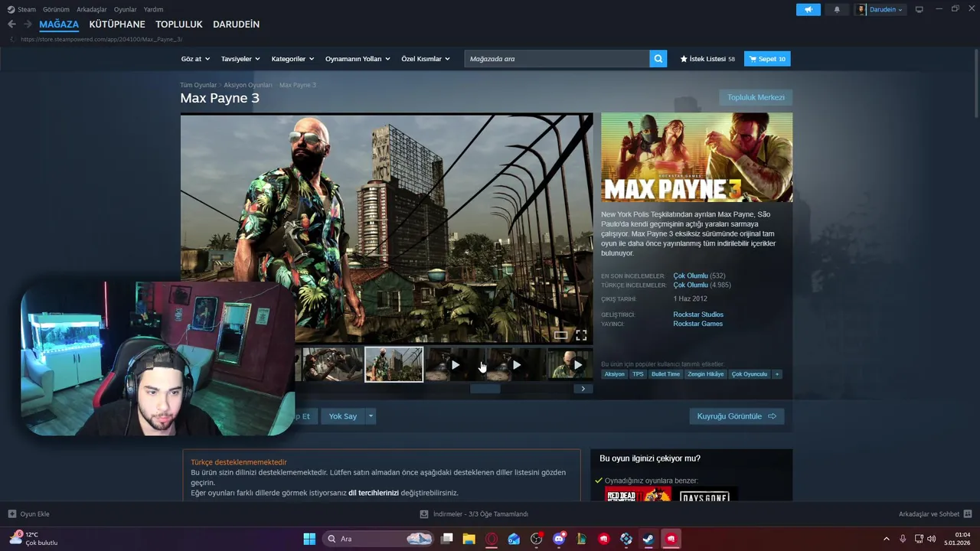
Task: Open the dropdown arrow next to Yok Say
Action: pyautogui.click(x=371, y=416)
